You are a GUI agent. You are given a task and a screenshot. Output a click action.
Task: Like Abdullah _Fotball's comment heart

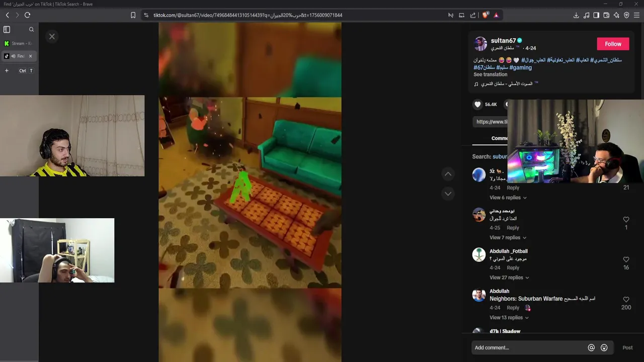[x=626, y=259]
